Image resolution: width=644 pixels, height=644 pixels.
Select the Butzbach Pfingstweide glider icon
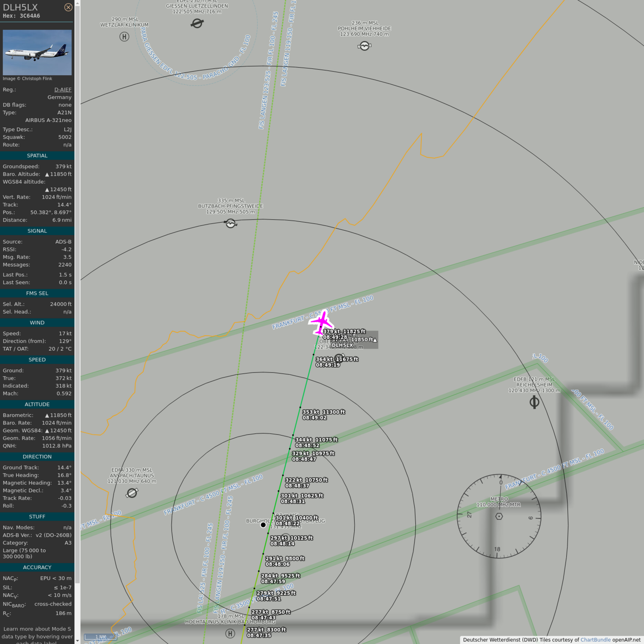coord(231,223)
